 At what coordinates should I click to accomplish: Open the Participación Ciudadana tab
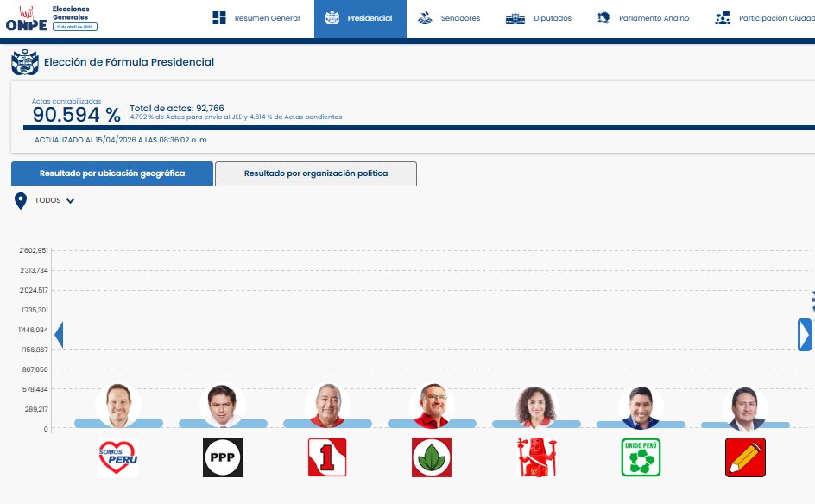(x=765, y=18)
